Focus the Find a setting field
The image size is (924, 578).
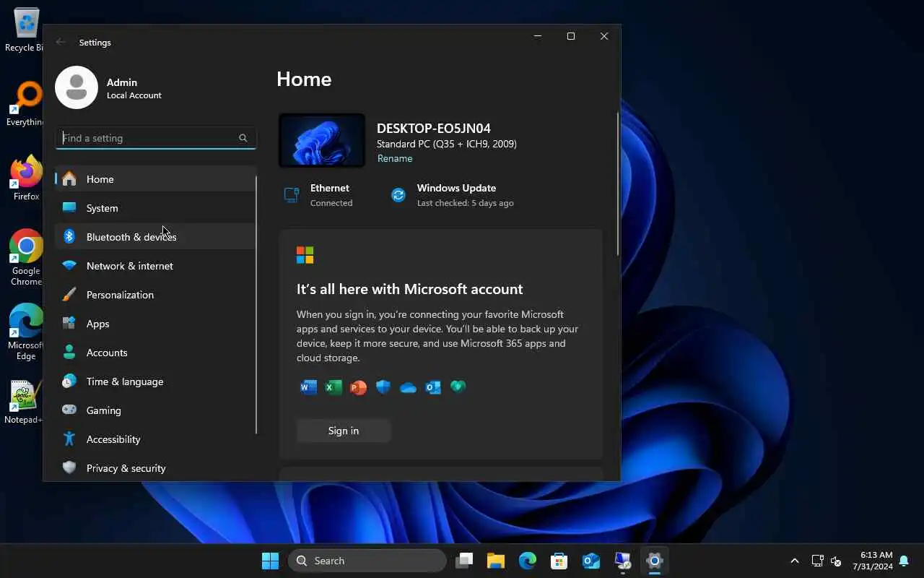coord(156,138)
